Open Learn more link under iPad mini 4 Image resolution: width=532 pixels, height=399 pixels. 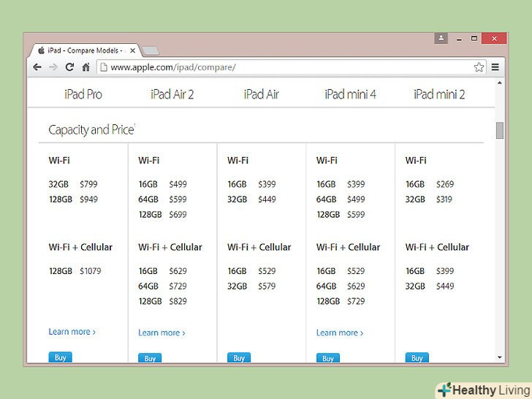pos(339,333)
